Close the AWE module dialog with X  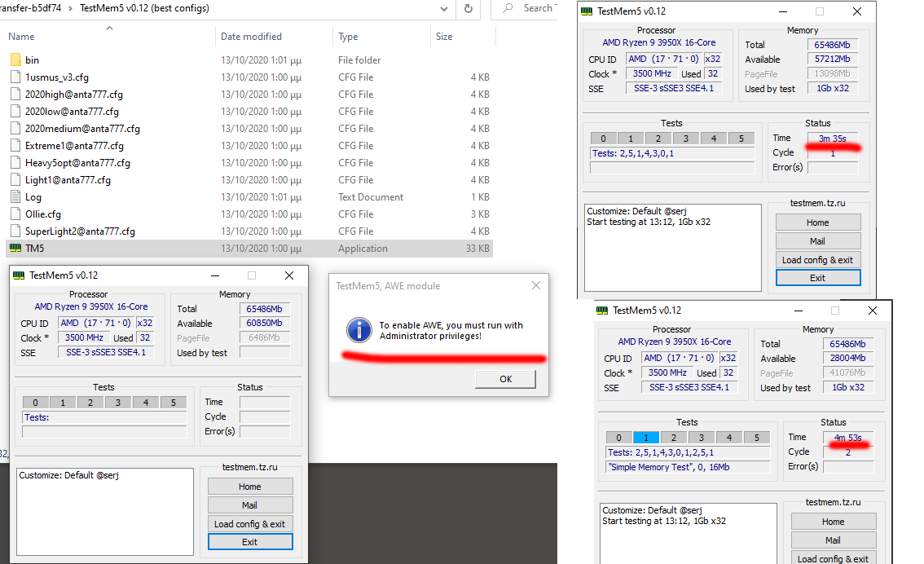(535, 285)
